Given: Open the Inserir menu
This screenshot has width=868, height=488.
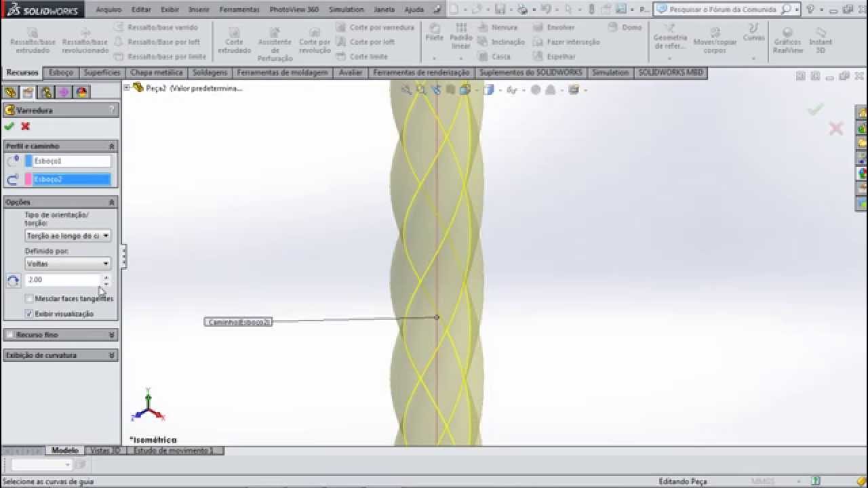Looking at the screenshot, I should point(199,9).
